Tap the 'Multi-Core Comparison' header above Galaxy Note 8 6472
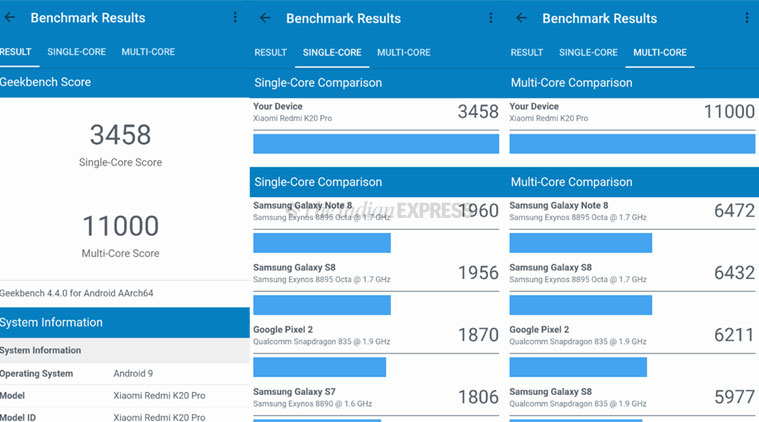Screen dimensions: 759x422 point(633,182)
